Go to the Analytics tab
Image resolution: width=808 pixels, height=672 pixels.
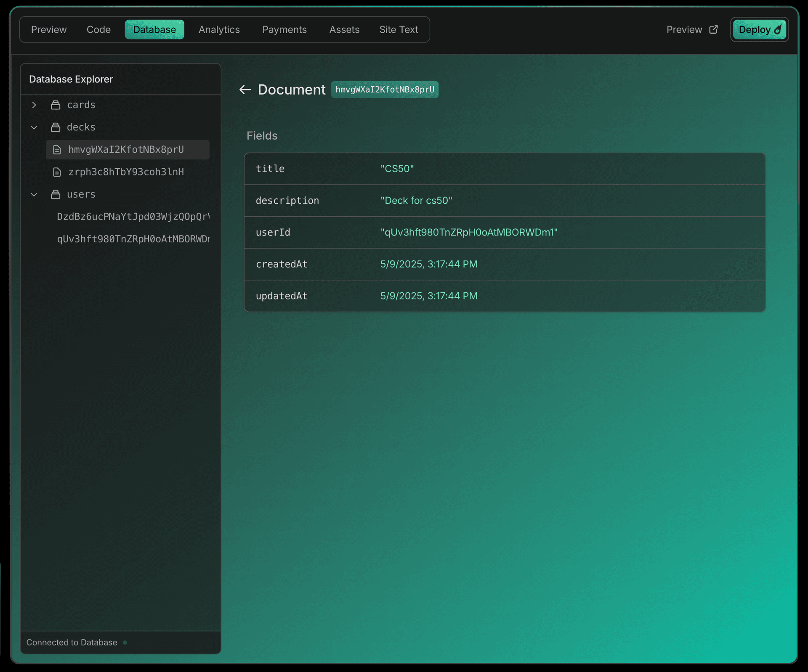219,29
